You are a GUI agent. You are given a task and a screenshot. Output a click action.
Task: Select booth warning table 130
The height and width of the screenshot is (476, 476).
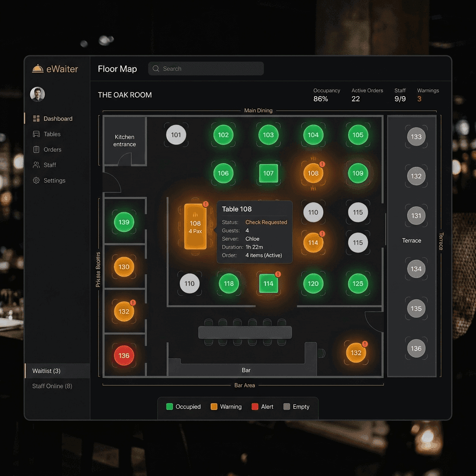pyautogui.click(x=124, y=267)
